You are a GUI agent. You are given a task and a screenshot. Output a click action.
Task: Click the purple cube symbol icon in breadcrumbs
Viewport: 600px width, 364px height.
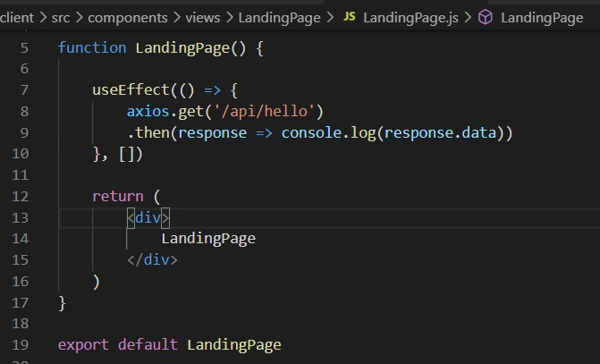click(x=486, y=18)
